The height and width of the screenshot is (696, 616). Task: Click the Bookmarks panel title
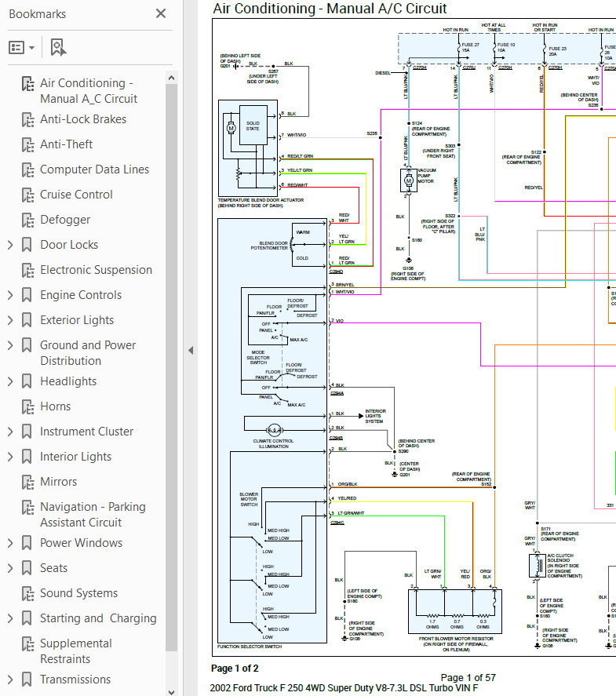(38, 14)
